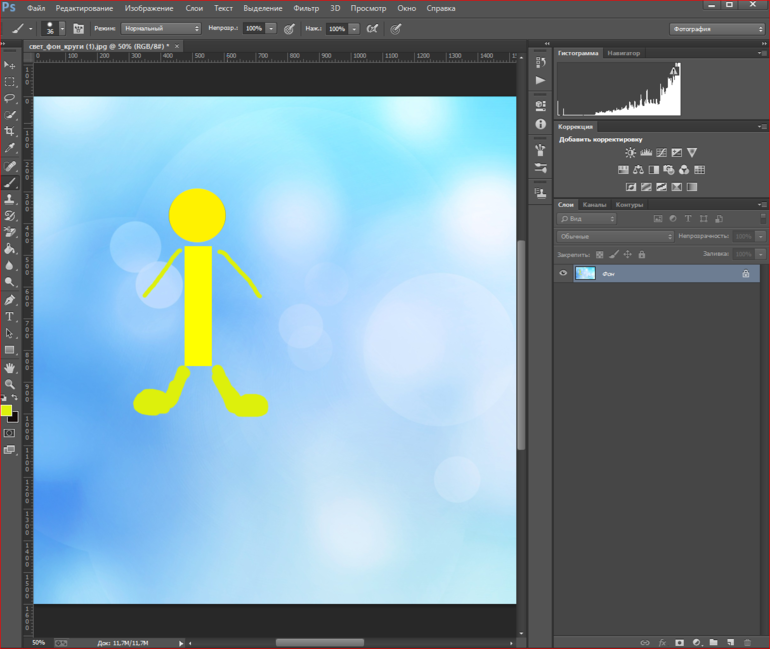Toggle lock transparent pixels in Layers panel

pyautogui.click(x=600, y=255)
